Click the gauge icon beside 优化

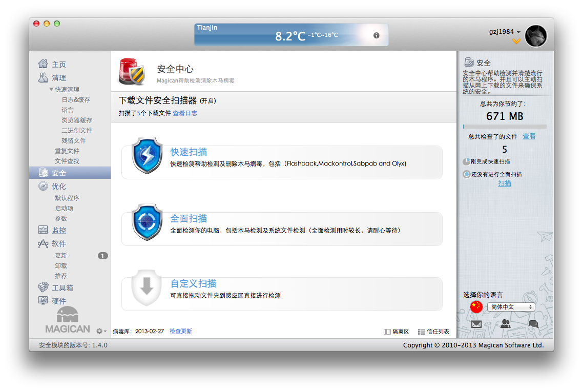43,186
